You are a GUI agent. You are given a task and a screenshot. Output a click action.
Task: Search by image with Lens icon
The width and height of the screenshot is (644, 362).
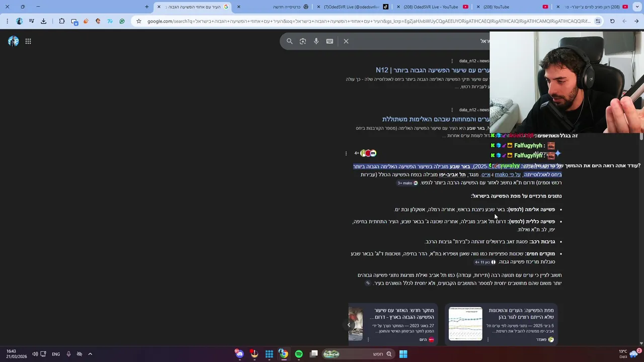point(303,41)
